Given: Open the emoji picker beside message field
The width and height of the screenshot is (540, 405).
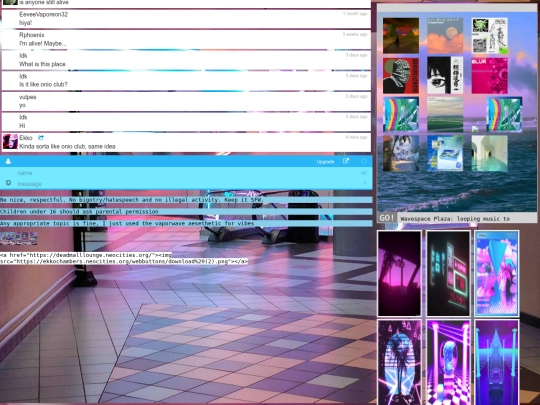Looking at the screenshot, I should coord(9,183).
